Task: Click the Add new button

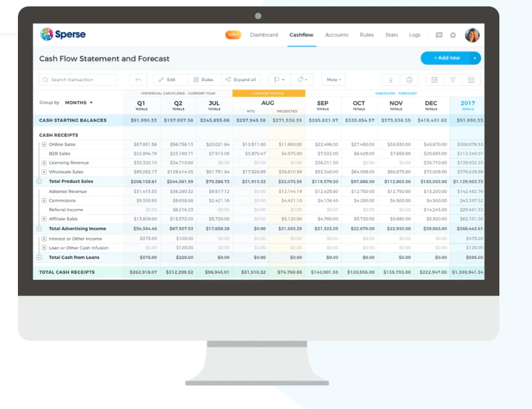Action: (x=445, y=58)
